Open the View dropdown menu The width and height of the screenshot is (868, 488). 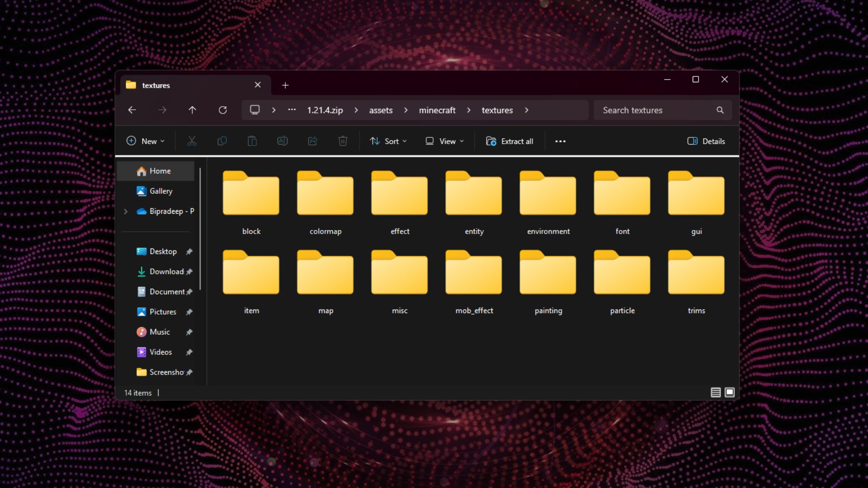(444, 141)
